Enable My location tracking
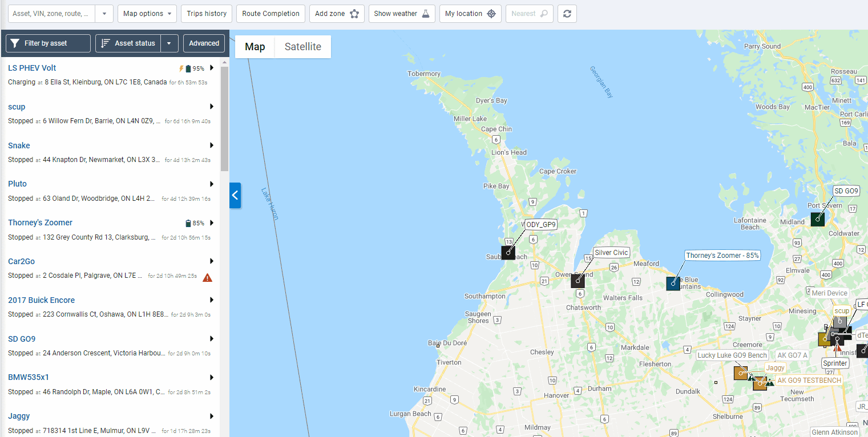The height and width of the screenshot is (437, 868). coord(470,14)
